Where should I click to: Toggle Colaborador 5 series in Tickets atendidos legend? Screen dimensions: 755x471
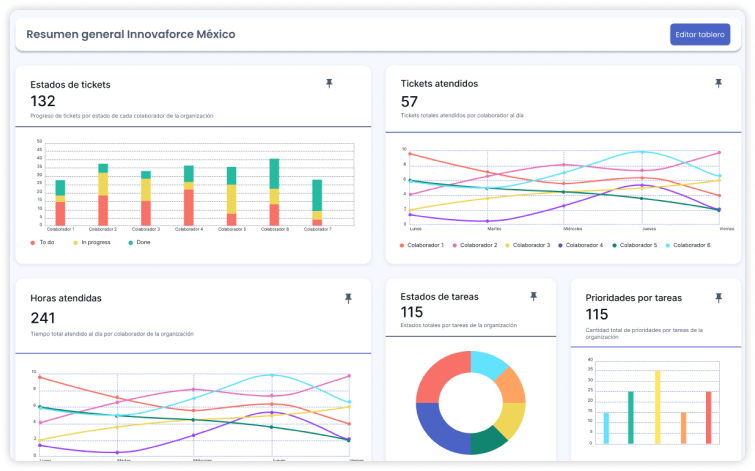[635, 245]
